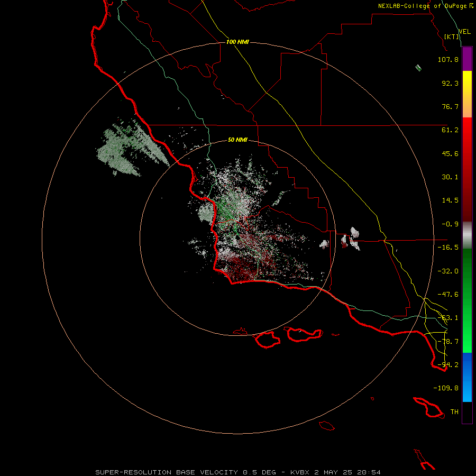Click the NEXLAB-College of DuPage credit text

click(422, 6)
